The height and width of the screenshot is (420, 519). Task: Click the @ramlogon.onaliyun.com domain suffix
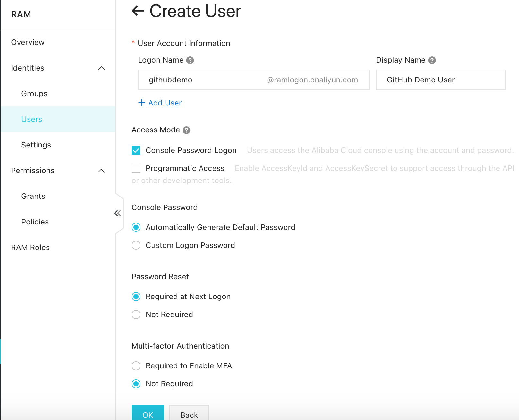pyautogui.click(x=312, y=80)
